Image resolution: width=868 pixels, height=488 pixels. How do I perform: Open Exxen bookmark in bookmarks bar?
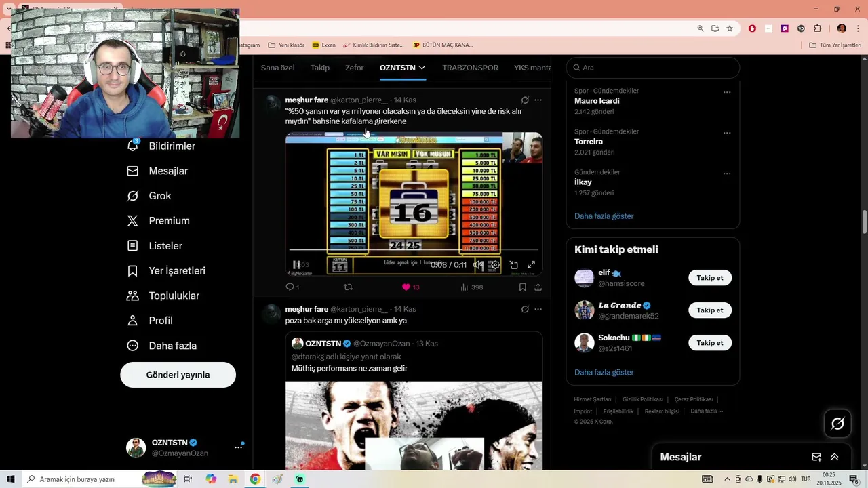(323, 45)
